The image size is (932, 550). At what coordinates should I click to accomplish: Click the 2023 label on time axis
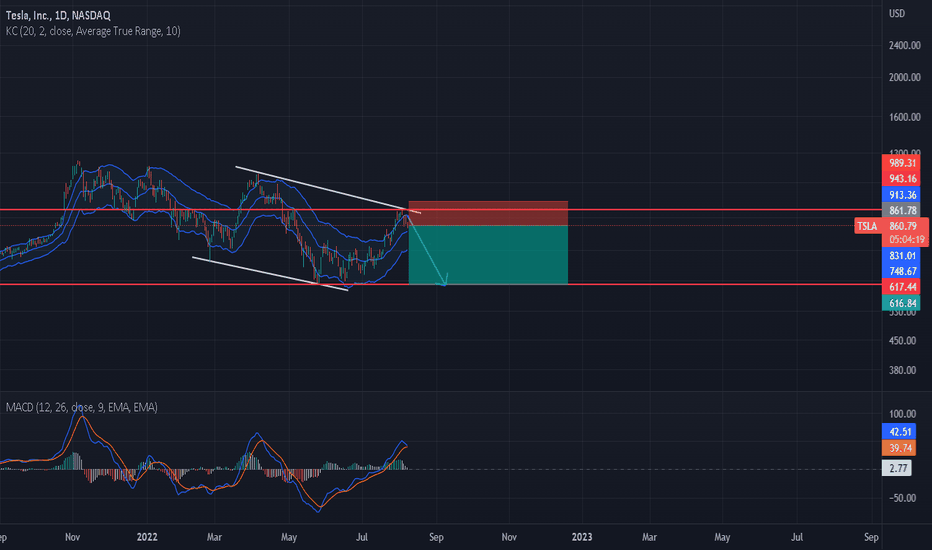click(582, 537)
